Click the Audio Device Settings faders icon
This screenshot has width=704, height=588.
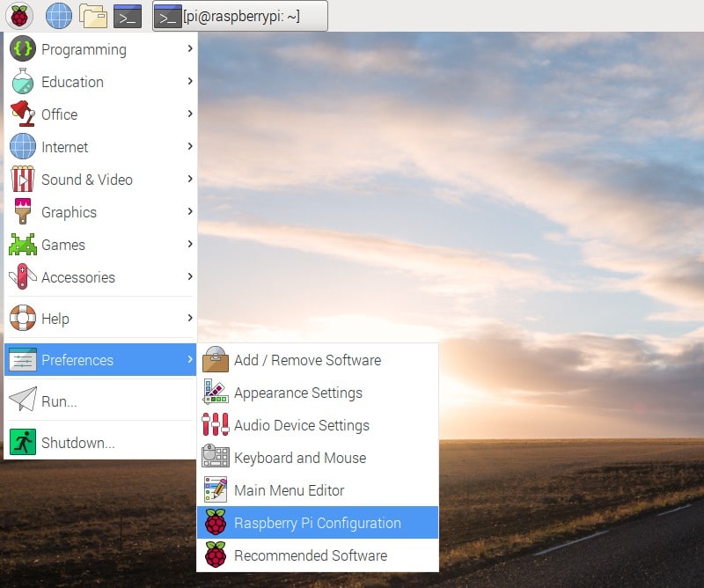215,424
